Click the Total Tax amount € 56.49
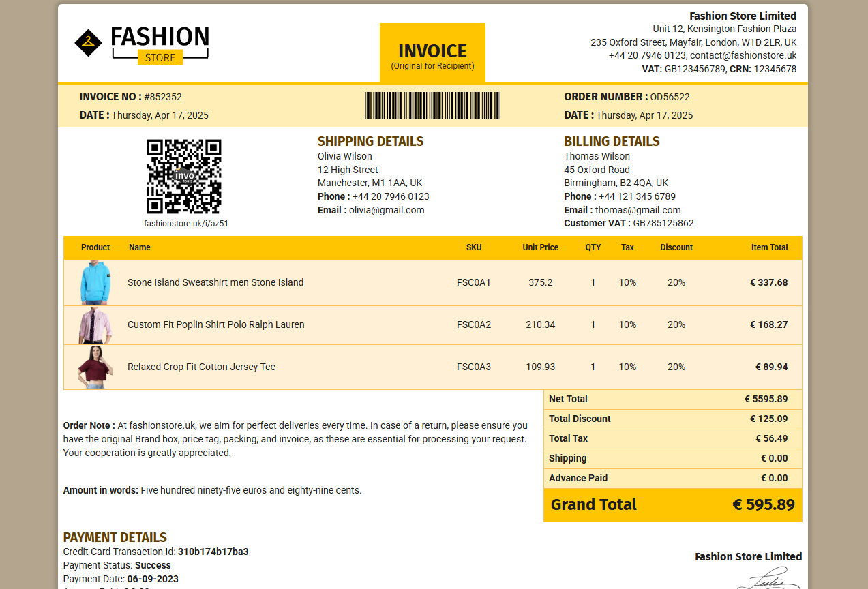This screenshot has height=589, width=868. click(x=772, y=438)
